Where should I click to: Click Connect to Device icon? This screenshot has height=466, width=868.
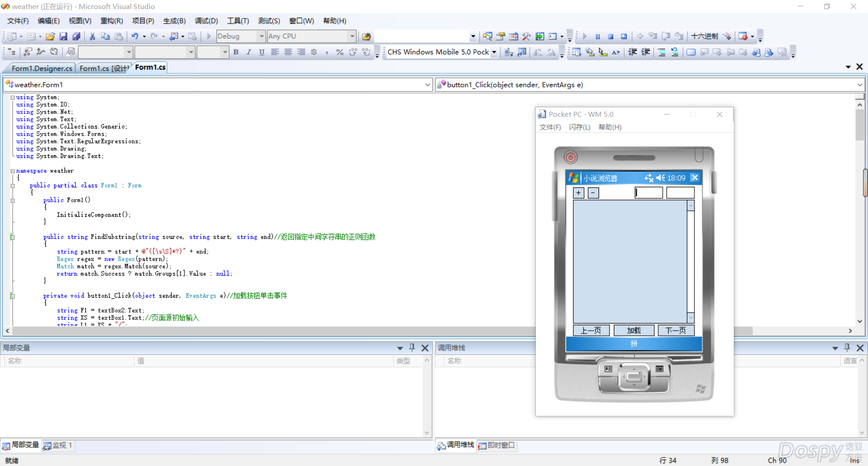[x=509, y=52]
